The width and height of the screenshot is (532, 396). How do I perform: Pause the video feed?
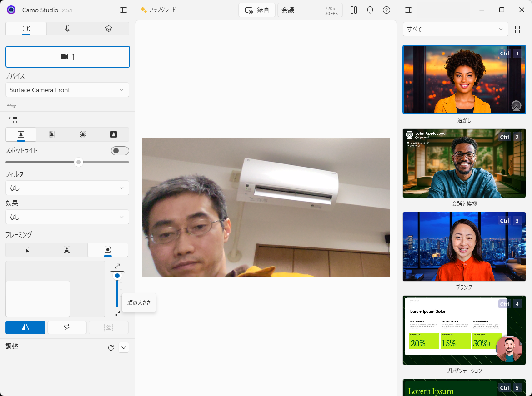[x=354, y=10]
